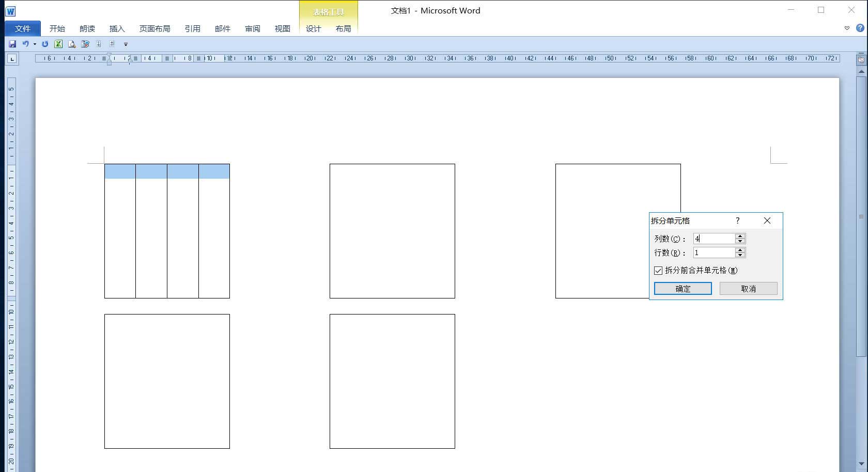
Task: Open Print Preview magnifier icon
Action: pos(72,44)
